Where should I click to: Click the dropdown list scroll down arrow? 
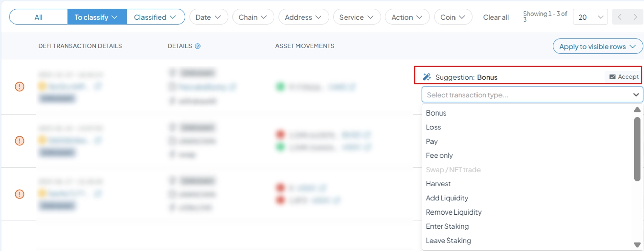pyautogui.click(x=637, y=245)
